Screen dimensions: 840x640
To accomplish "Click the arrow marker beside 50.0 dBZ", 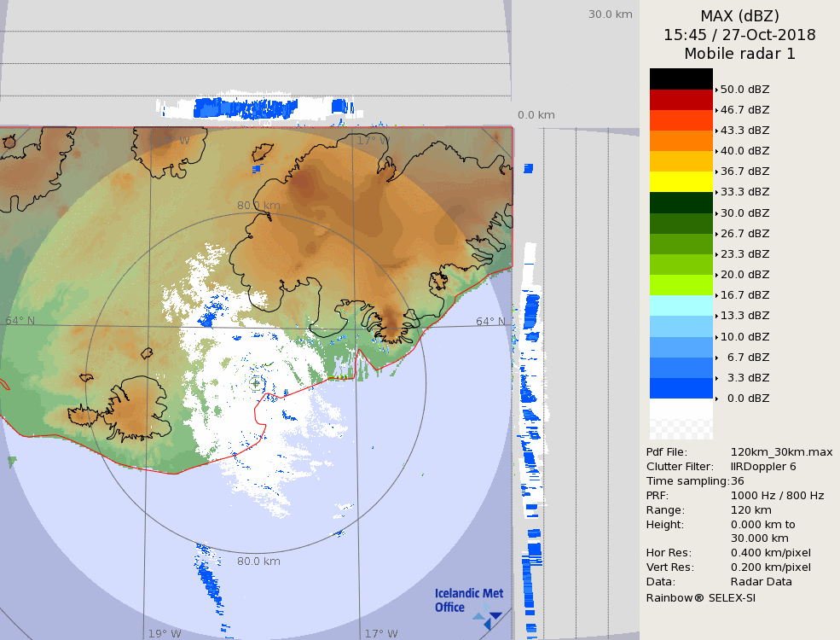I will coord(716,90).
